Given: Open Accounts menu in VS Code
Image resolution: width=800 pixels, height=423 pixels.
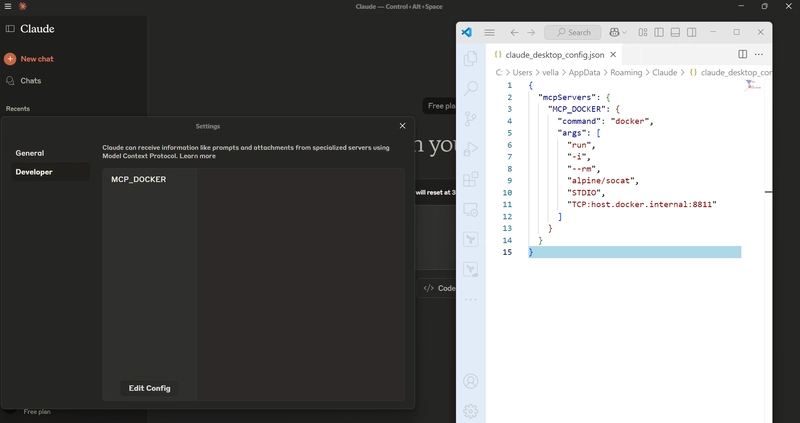Looking at the screenshot, I should click(470, 381).
